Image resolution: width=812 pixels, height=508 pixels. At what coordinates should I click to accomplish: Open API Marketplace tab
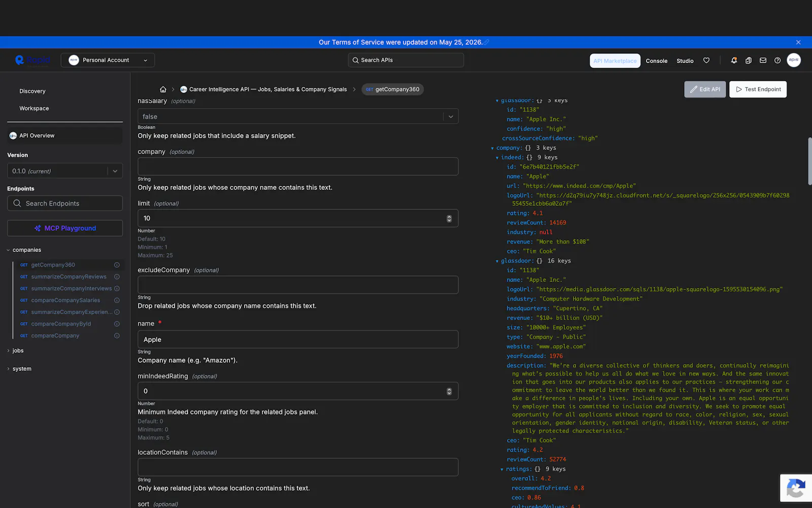tap(615, 60)
